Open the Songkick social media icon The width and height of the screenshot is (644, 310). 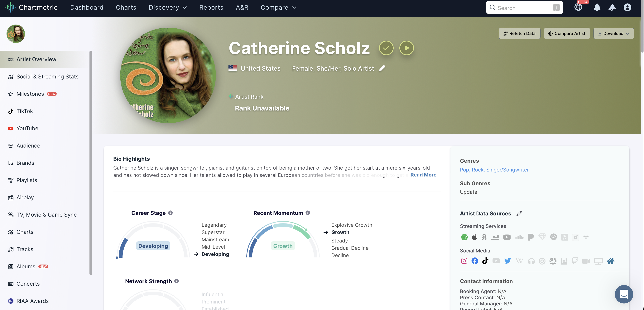pos(553,261)
